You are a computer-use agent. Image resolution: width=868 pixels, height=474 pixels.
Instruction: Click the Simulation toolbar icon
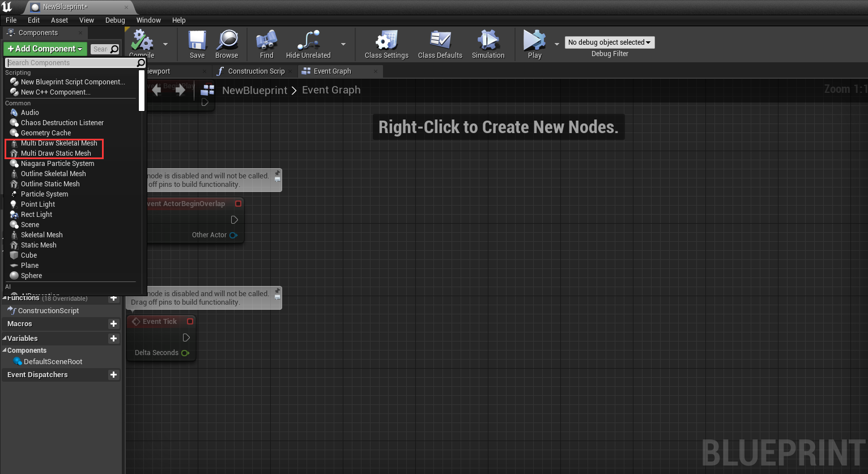(488, 41)
